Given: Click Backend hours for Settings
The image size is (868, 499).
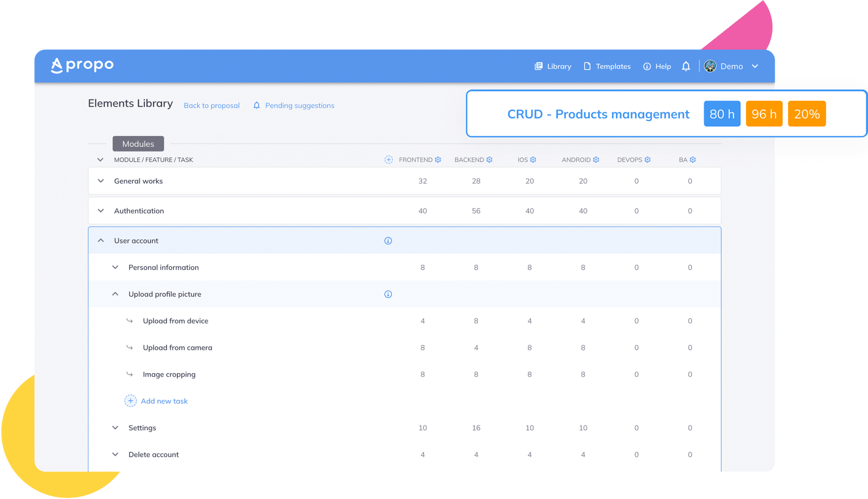Looking at the screenshot, I should (x=476, y=427).
